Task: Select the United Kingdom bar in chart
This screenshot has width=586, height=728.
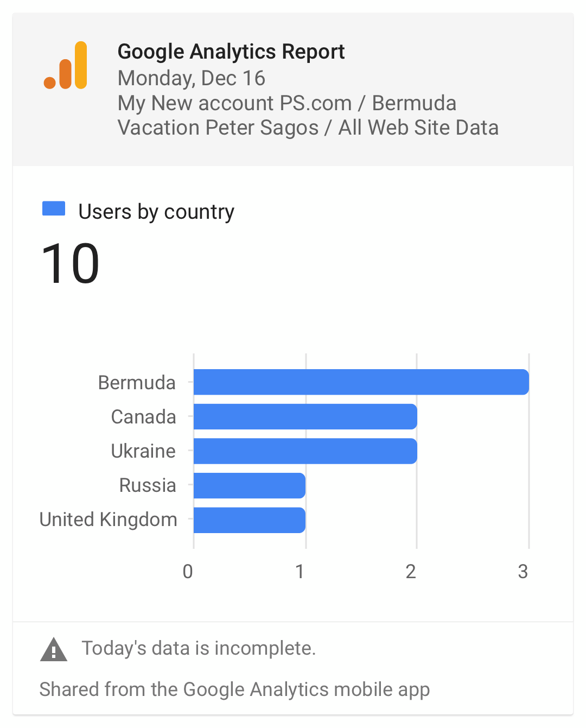Action: point(250,520)
